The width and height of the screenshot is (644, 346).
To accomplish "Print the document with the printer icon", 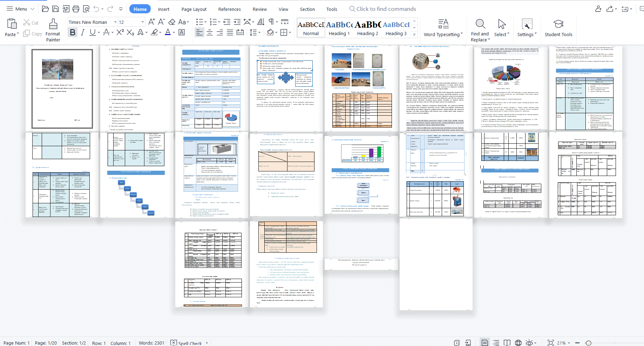I will [x=76, y=9].
